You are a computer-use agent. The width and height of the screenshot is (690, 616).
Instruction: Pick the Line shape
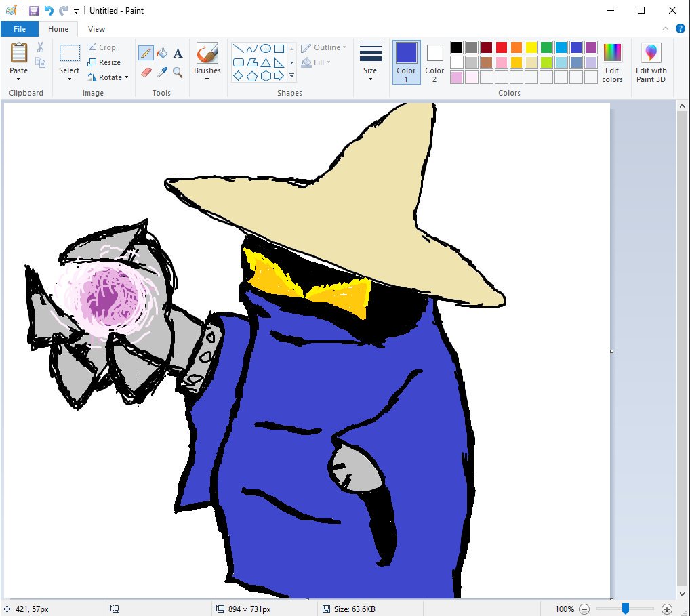coord(238,48)
